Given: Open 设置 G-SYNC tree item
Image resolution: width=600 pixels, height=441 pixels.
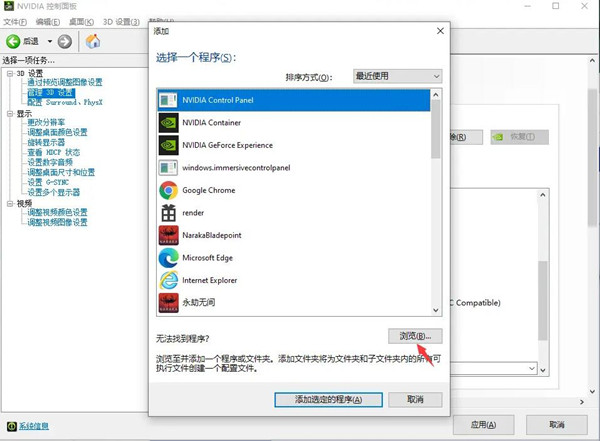Looking at the screenshot, I should click(48, 182).
